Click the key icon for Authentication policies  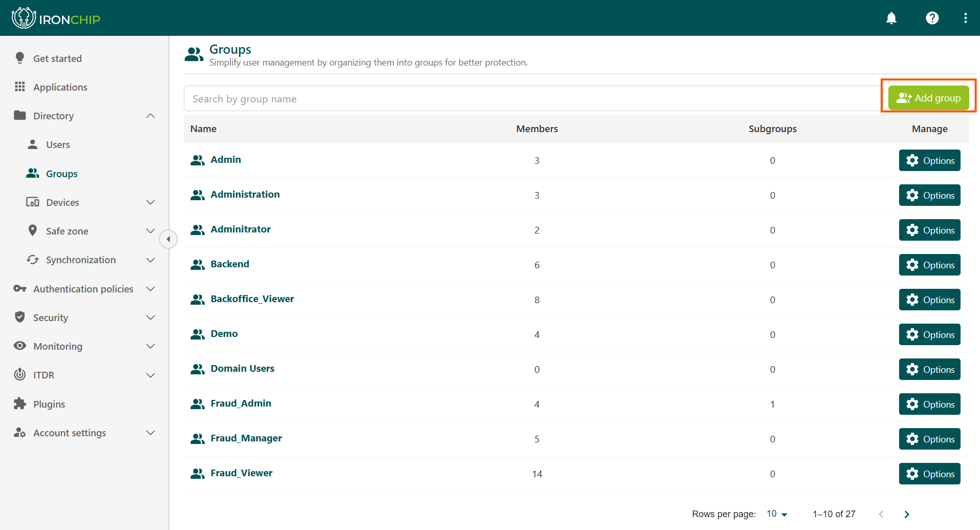click(x=20, y=288)
